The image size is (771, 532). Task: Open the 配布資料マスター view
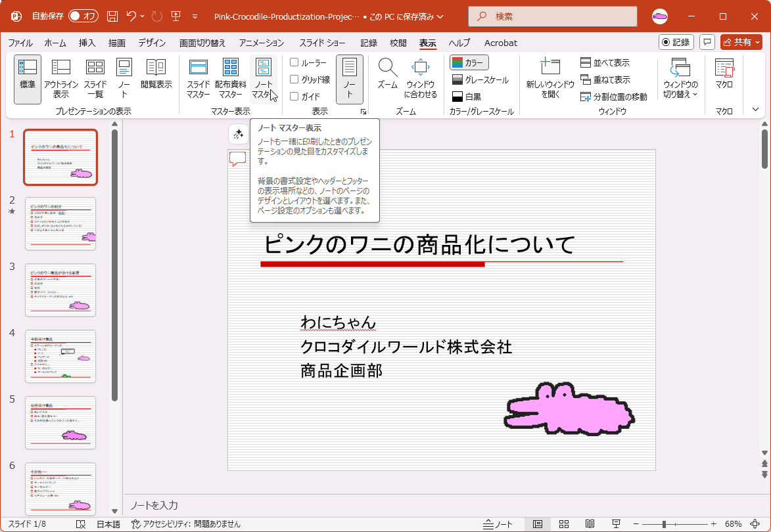[x=231, y=78]
